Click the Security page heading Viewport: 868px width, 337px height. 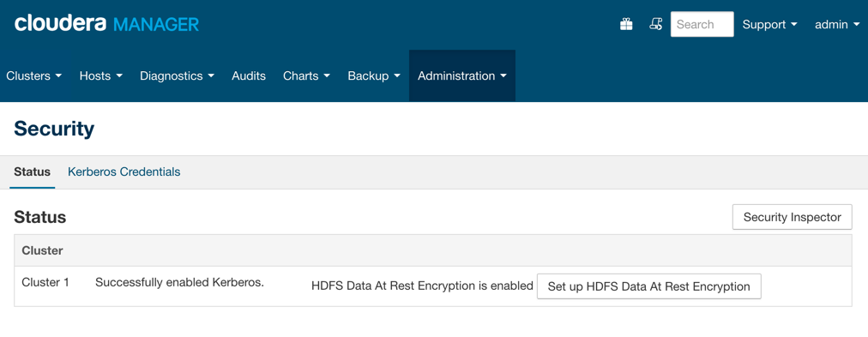point(54,129)
